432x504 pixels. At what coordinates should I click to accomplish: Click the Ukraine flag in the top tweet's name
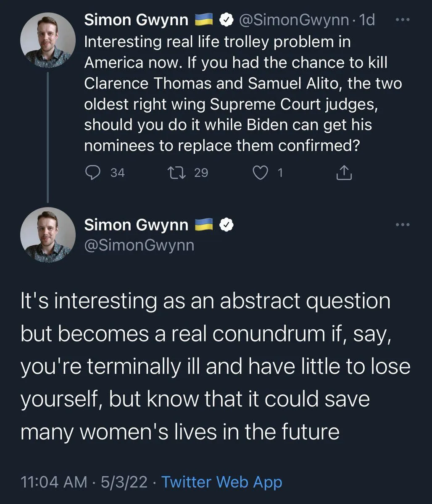click(x=205, y=20)
